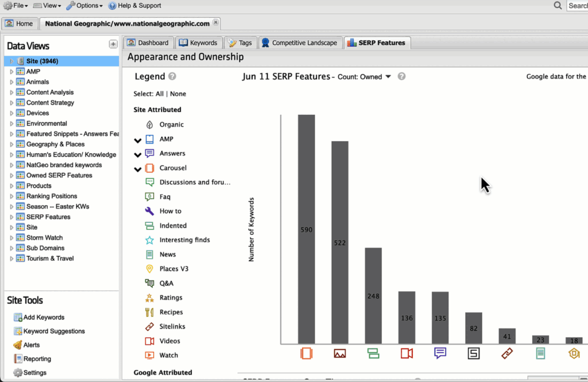Click the 248 bar in chart
The image size is (588, 382).
[x=373, y=296]
